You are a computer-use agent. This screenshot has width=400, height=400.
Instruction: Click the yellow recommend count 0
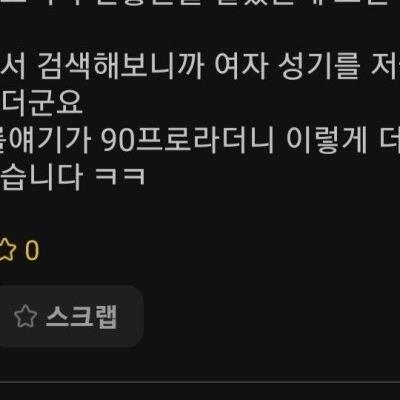coord(32,251)
